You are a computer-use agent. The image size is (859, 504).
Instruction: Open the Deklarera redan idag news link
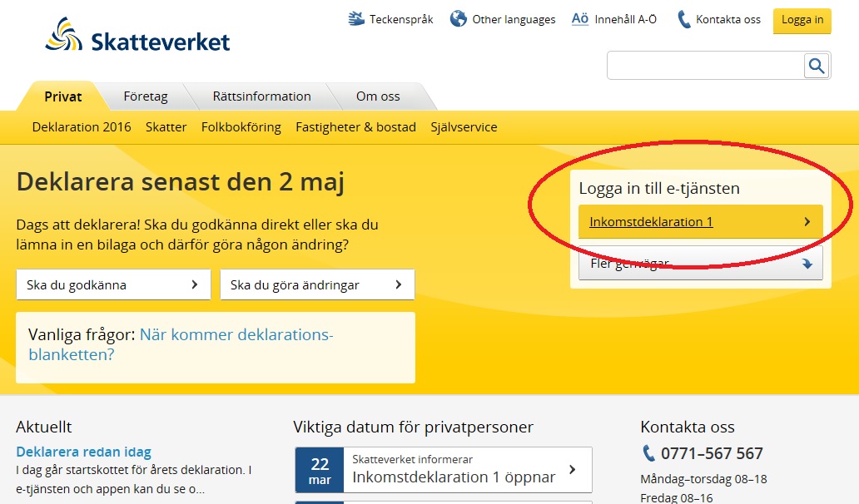[x=83, y=452]
